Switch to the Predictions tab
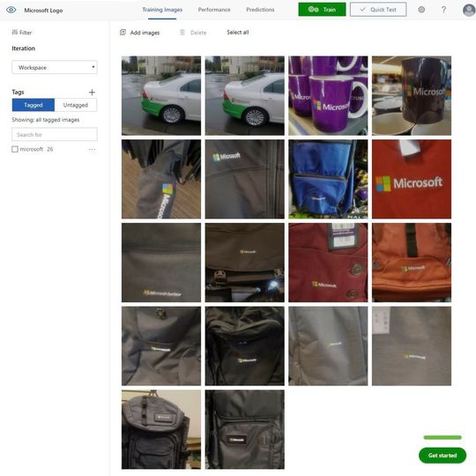476x476 pixels. [x=260, y=10]
